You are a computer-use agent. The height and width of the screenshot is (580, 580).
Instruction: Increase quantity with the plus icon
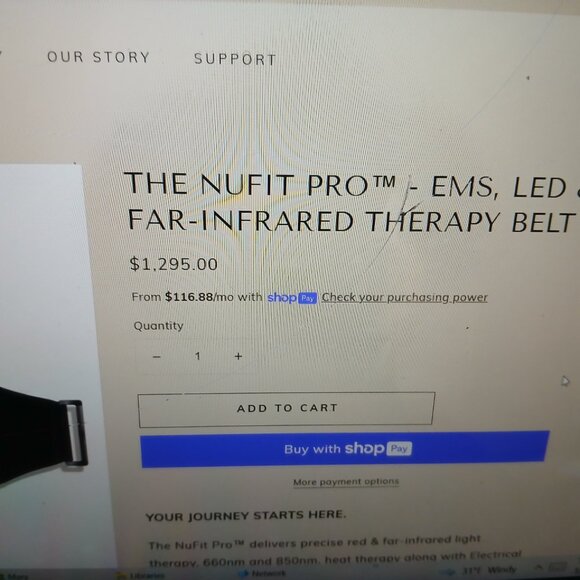point(238,356)
